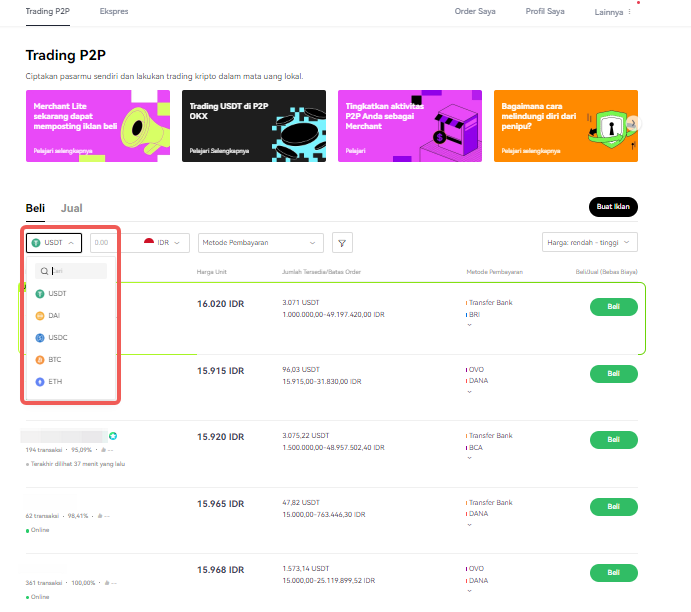Click the search magnifier icon in coin list

(44, 271)
